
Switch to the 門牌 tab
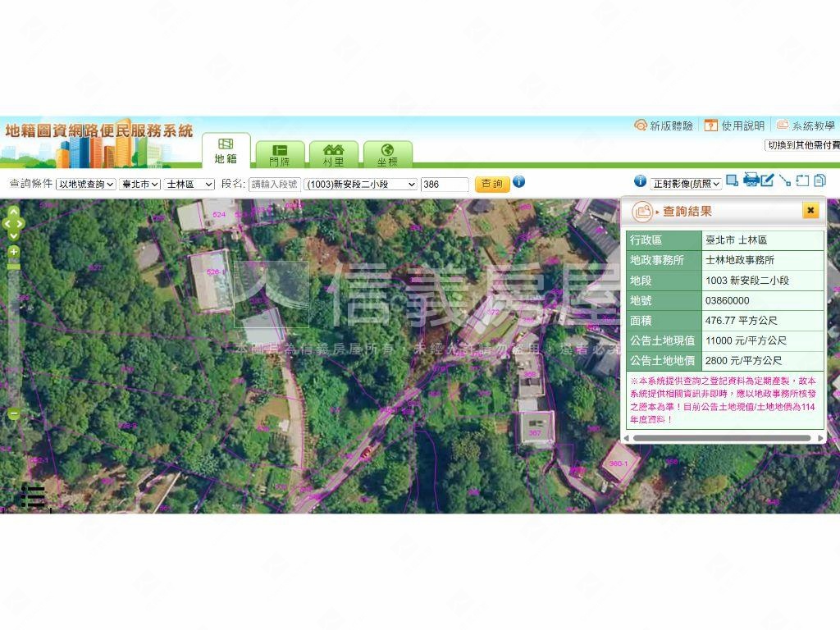click(x=280, y=155)
